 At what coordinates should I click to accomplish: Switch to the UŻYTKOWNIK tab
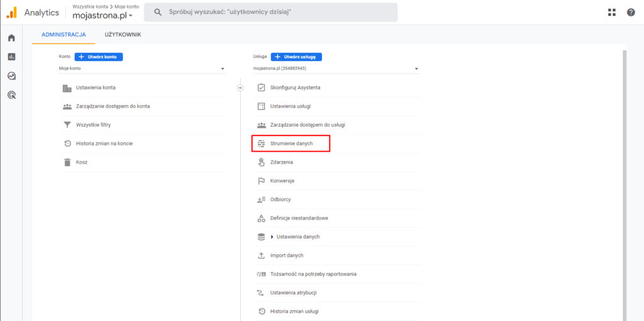tap(123, 35)
